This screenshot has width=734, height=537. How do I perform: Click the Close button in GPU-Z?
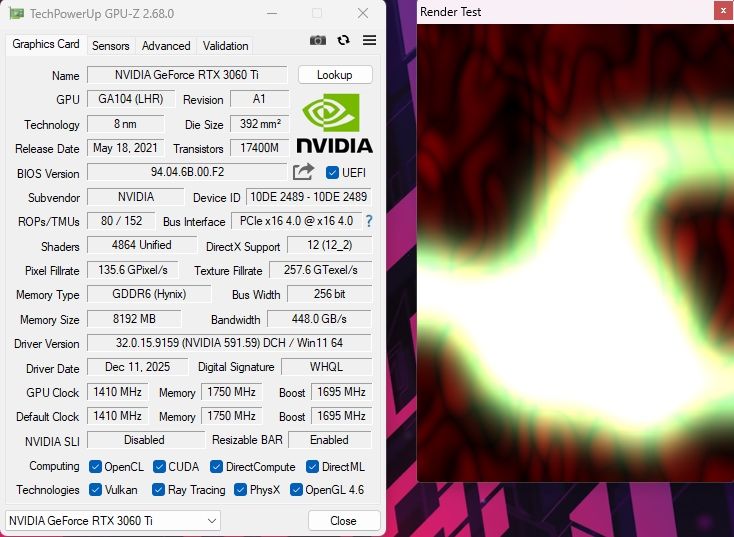click(x=344, y=521)
